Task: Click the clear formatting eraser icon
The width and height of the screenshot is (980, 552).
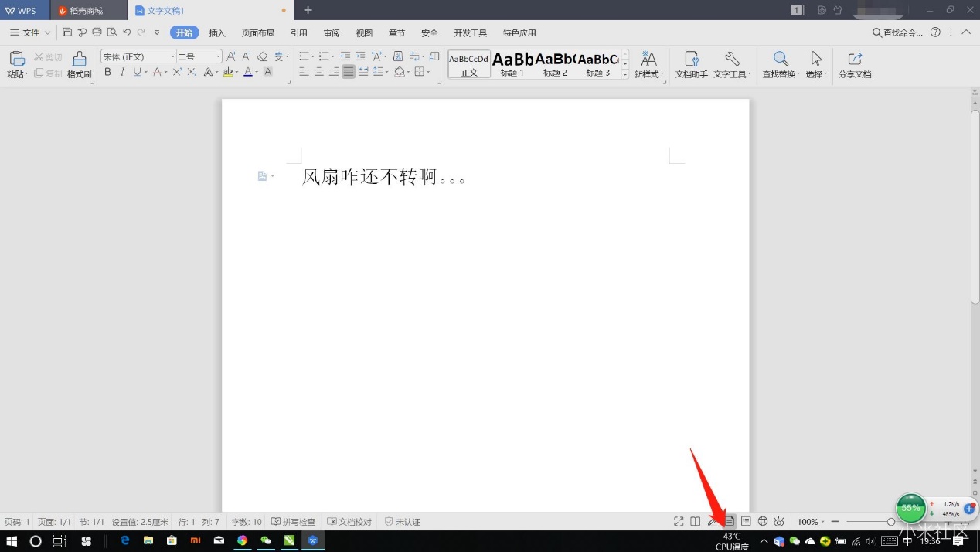Action: (x=262, y=56)
